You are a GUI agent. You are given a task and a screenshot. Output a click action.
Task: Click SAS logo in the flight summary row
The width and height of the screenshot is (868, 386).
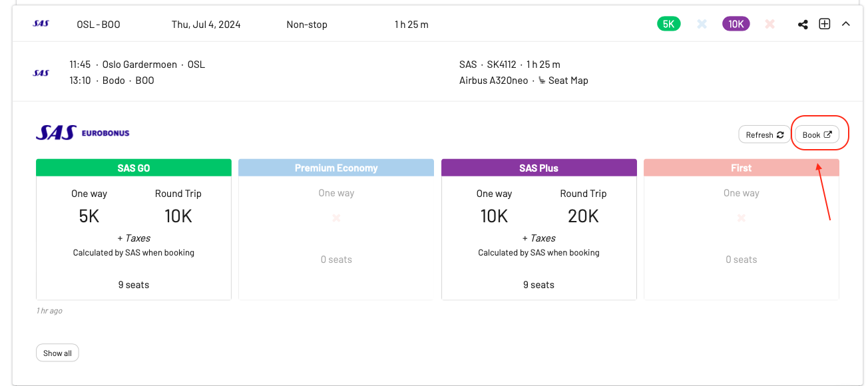tap(41, 24)
